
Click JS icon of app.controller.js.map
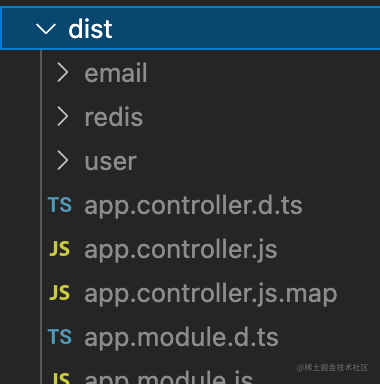pos(60,293)
